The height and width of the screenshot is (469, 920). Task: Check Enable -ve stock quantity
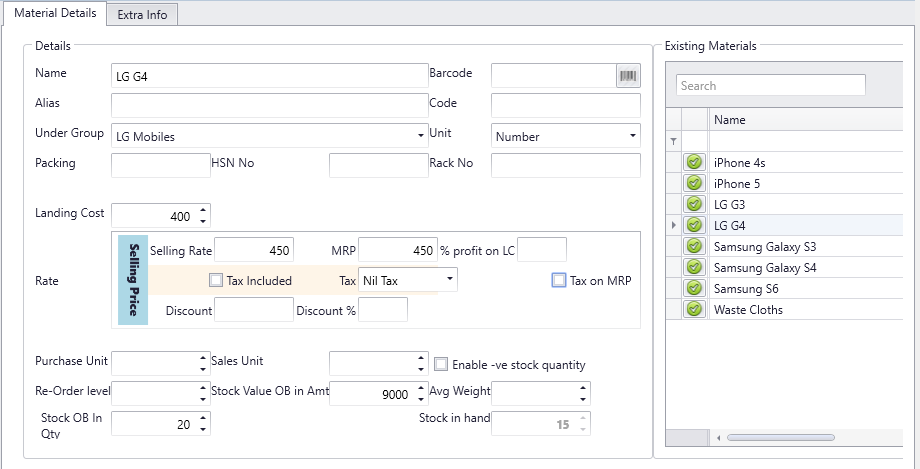coord(440,365)
